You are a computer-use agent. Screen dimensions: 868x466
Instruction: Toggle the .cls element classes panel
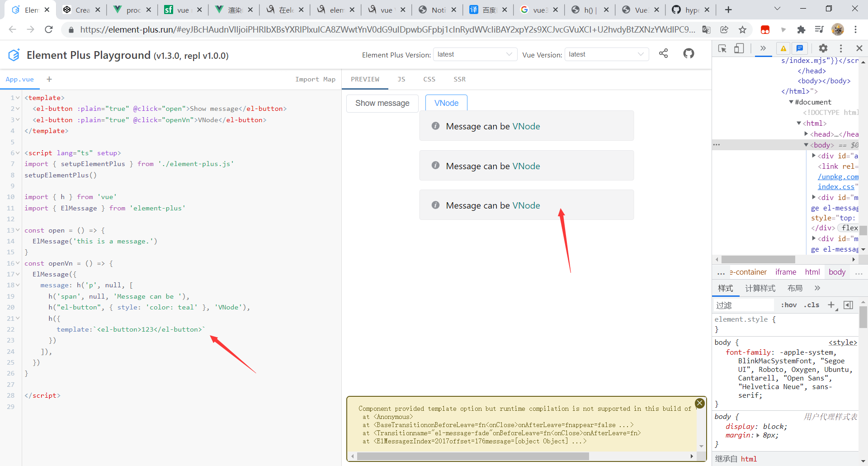pos(812,305)
